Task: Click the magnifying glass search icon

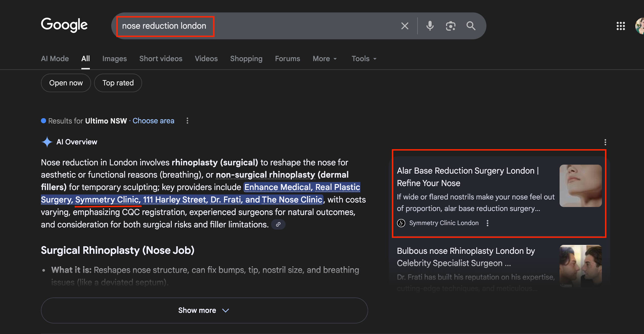Action: (471, 26)
